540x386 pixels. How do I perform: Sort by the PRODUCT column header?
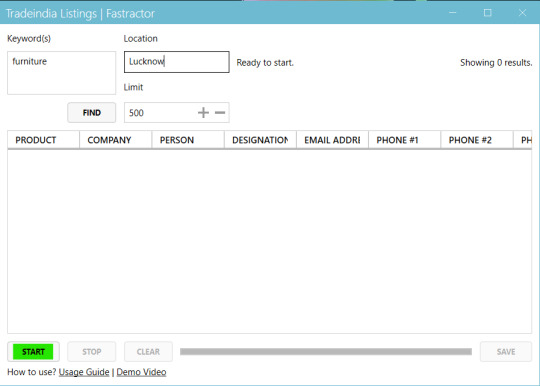click(43, 140)
